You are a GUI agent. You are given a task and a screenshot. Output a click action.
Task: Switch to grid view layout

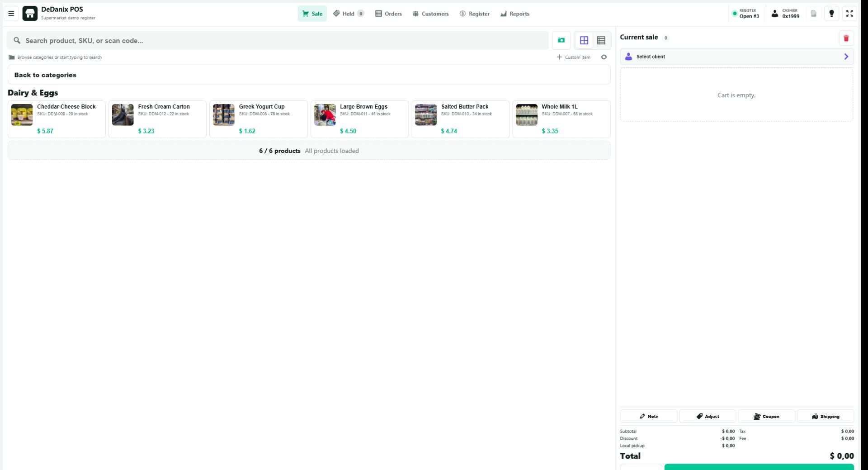coord(584,40)
